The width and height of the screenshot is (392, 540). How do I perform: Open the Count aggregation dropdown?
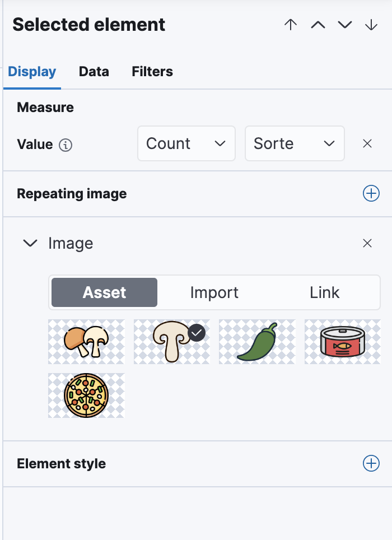click(186, 143)
